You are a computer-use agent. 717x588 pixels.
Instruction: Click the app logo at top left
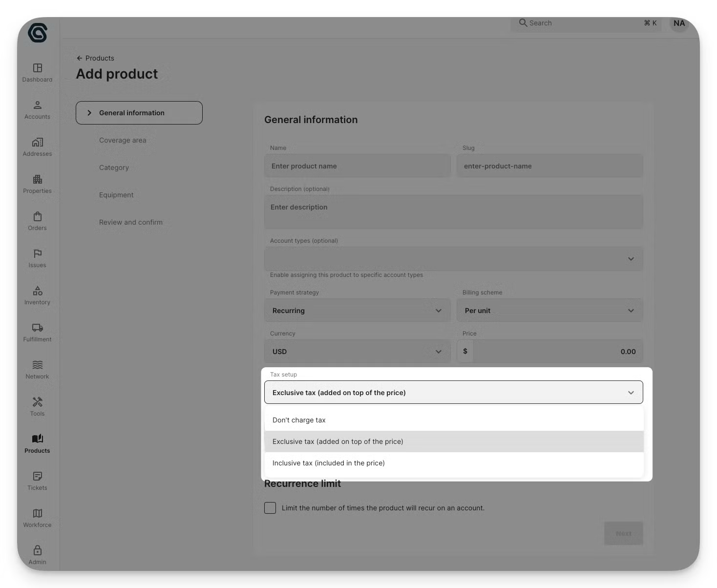[x=38, y=33]
